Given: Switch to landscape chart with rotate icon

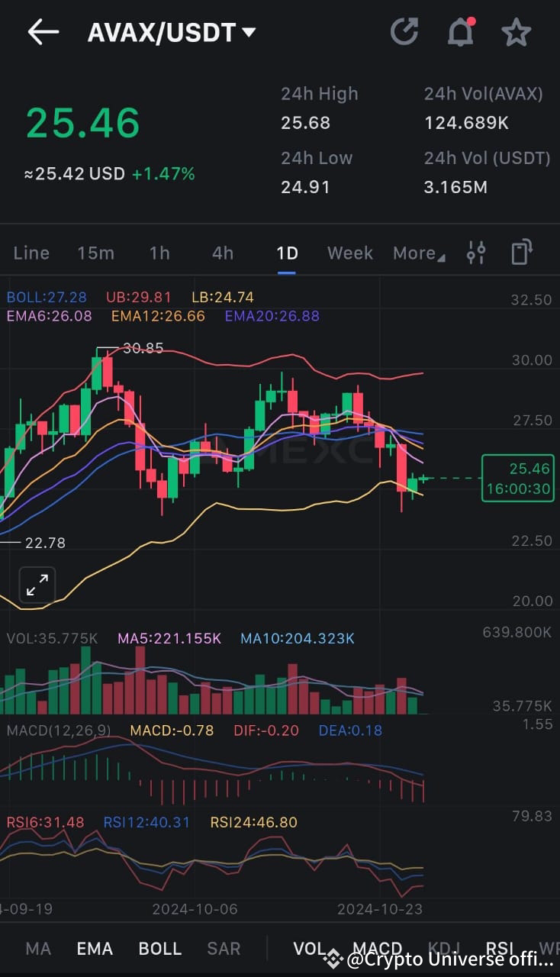Looking at the screenshot, I should [521, 252].
